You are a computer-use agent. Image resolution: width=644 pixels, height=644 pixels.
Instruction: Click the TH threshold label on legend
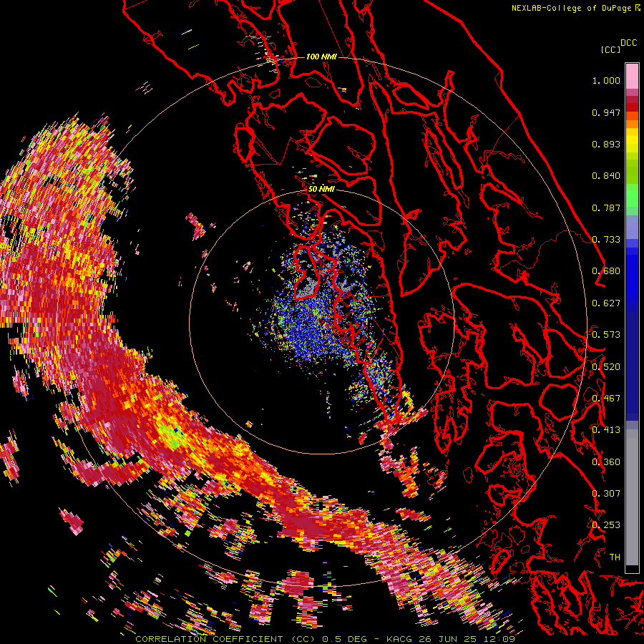coord(615,557)
